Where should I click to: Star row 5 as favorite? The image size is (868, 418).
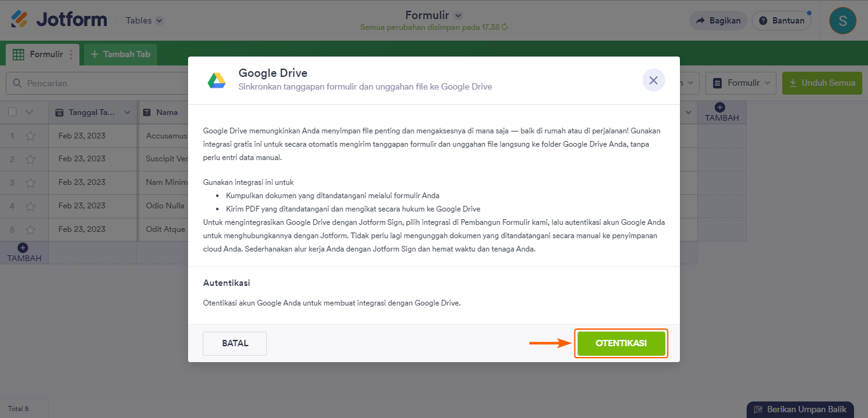point(30,230)
